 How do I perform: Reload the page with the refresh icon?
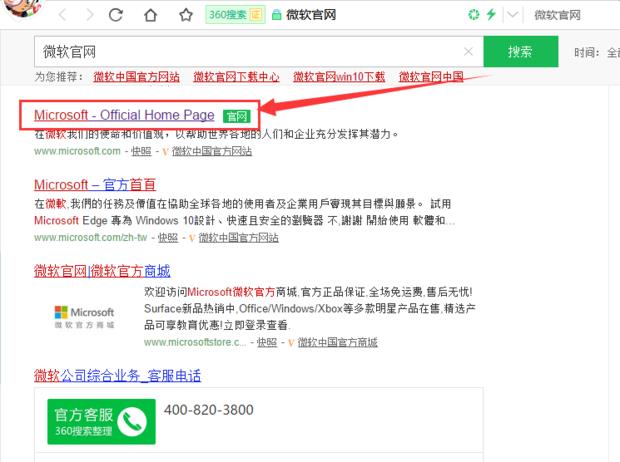116,15
